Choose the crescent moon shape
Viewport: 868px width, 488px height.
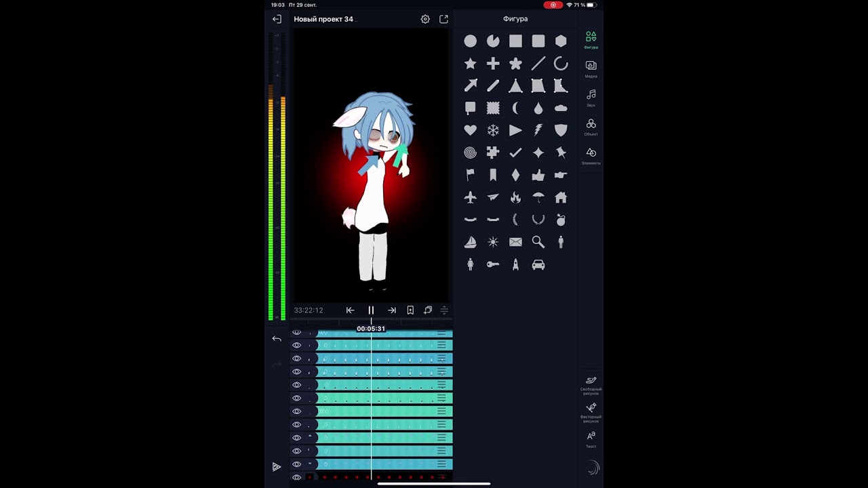tap(515, 108)
